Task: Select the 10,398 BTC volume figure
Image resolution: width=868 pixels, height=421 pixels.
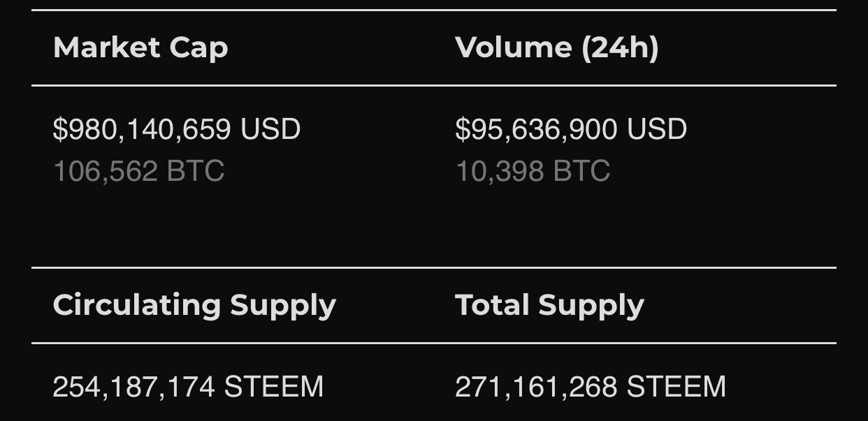Action: (x=533, y=171)
